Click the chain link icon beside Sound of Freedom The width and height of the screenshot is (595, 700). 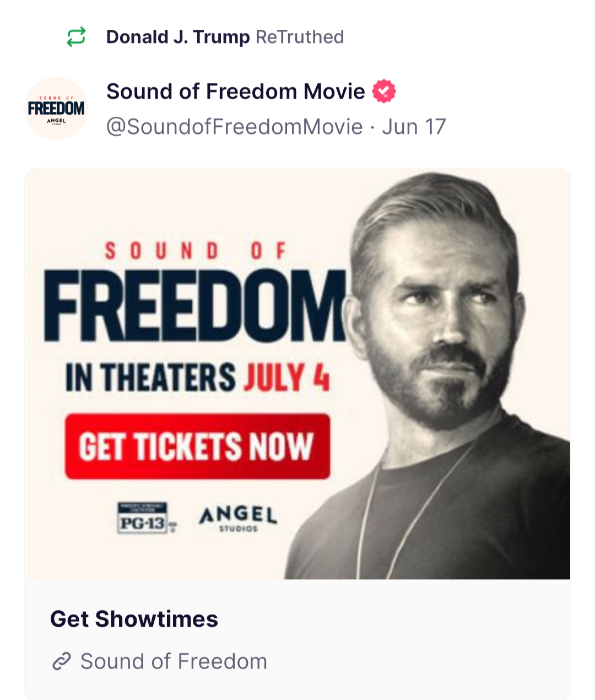(x=62, y=661)
